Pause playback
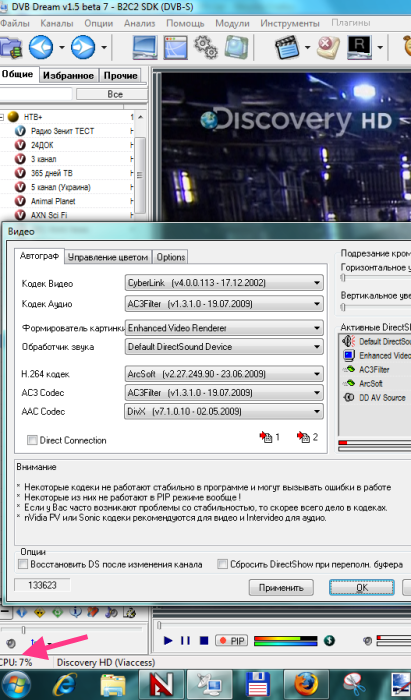This screenshot has height=700, width=411. (186, 641)
